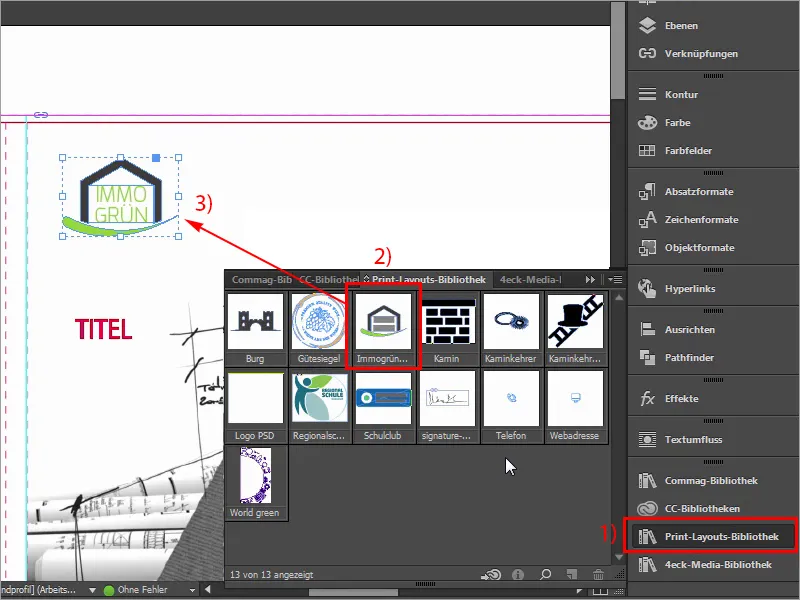Click the library search magnifier icon
800x600 pixels.
545,574
